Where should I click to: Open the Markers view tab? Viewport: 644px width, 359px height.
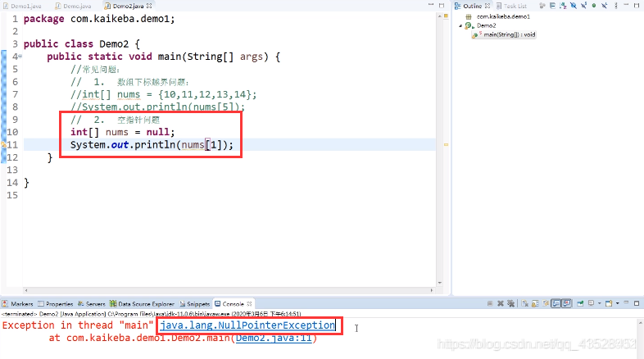(x=18, y=304)
